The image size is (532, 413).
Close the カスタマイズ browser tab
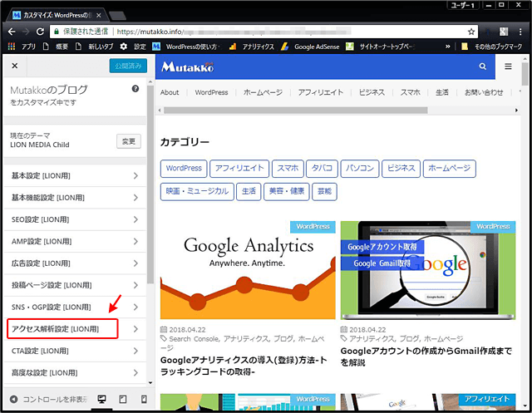[98, 15]
